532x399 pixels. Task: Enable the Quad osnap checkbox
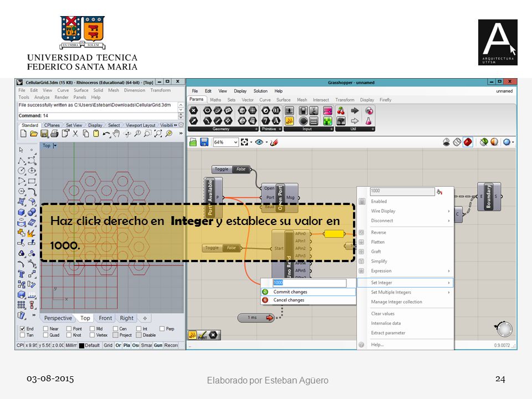point(45,335)
